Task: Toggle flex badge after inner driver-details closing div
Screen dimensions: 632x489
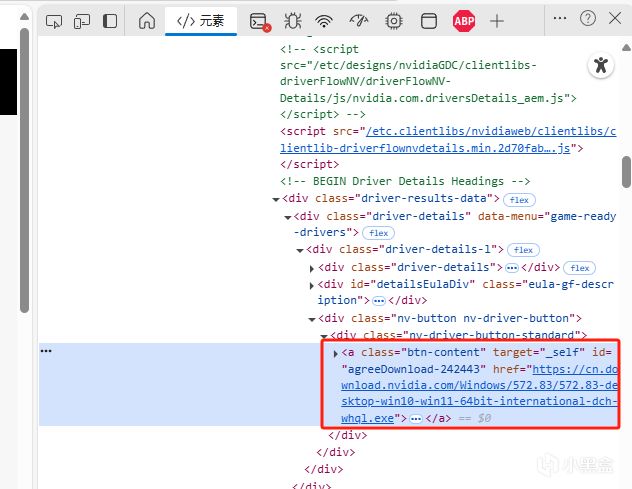Action: [579, 268]
